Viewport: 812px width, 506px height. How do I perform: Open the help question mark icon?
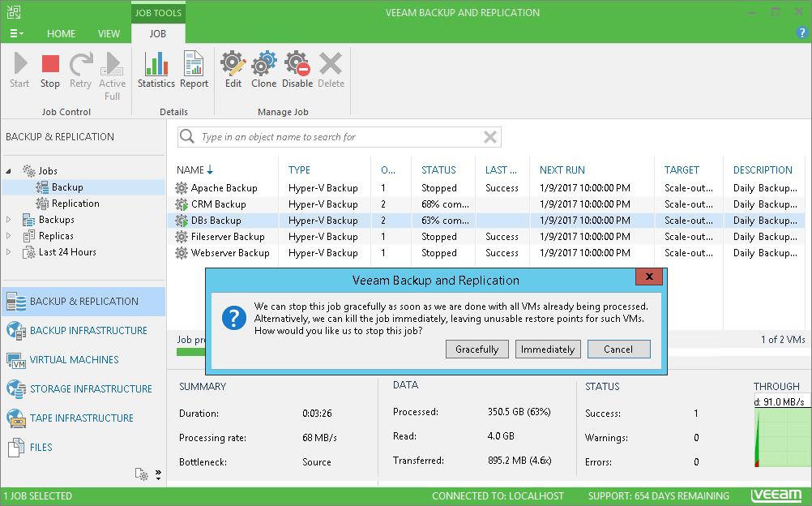801,33
